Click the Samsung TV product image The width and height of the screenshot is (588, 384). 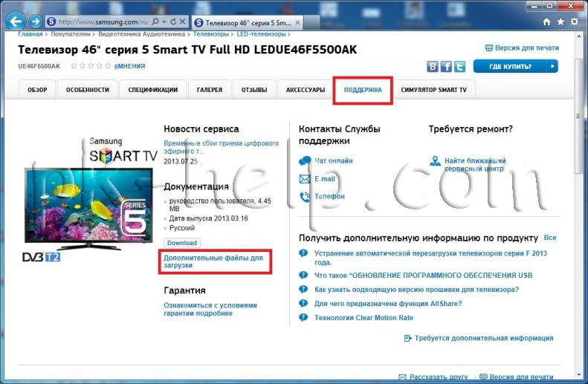coord(88,209)
